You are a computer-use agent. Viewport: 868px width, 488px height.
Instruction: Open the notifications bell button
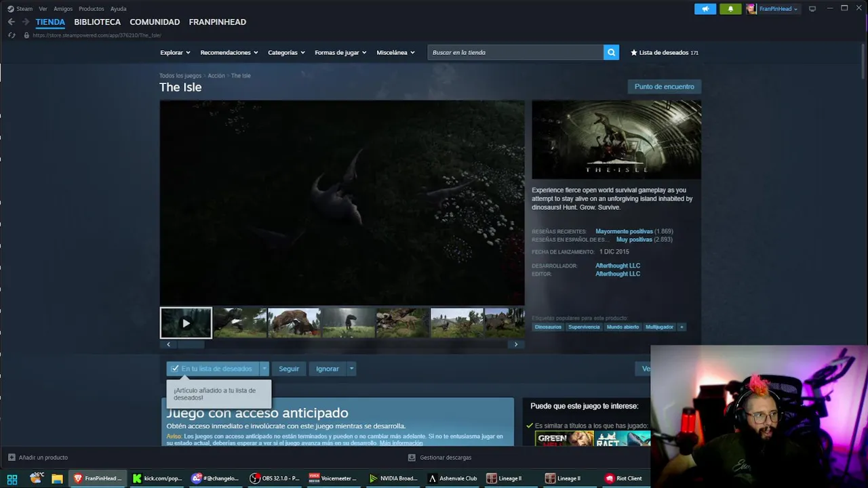[x=730, y=9]
